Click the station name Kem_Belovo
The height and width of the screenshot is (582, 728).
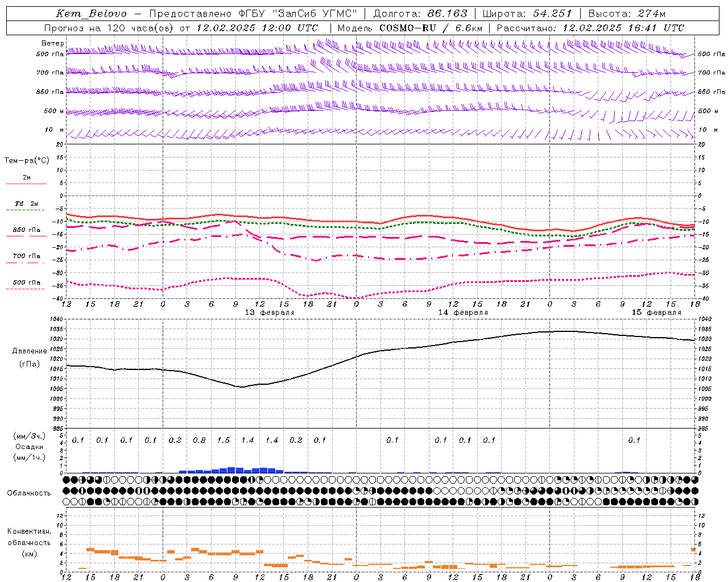pos(92,14)
